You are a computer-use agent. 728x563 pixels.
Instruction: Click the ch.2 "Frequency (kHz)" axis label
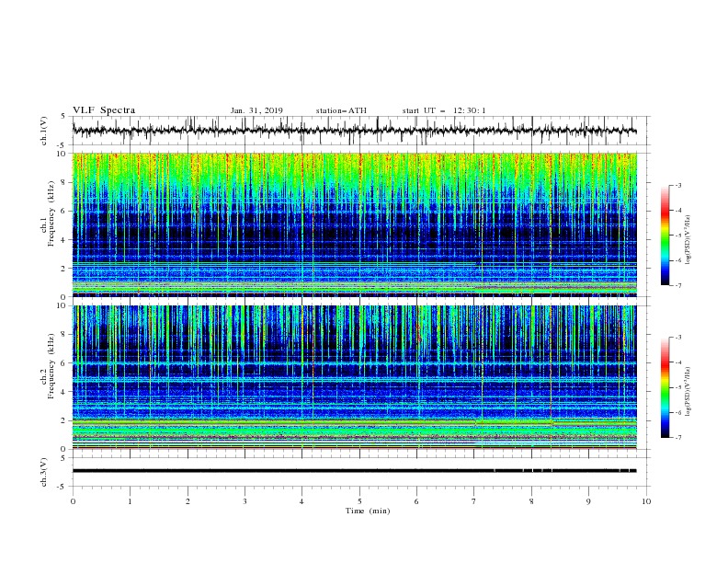tap(51, 365)
